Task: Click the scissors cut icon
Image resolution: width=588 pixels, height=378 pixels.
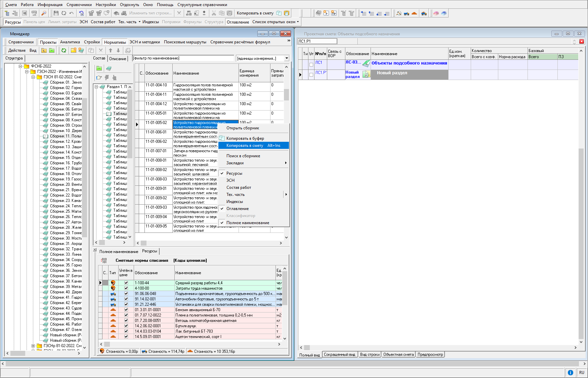Action: tap(214, 13)
